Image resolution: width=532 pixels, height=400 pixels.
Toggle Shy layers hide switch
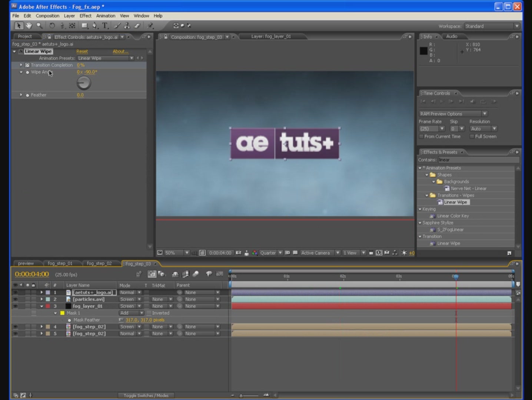(175, 274)
